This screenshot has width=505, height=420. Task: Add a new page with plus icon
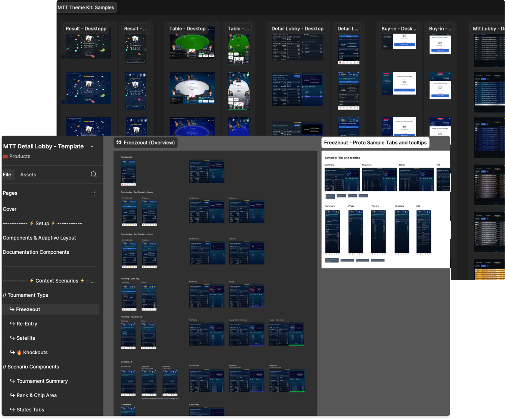tap(94, 193)
